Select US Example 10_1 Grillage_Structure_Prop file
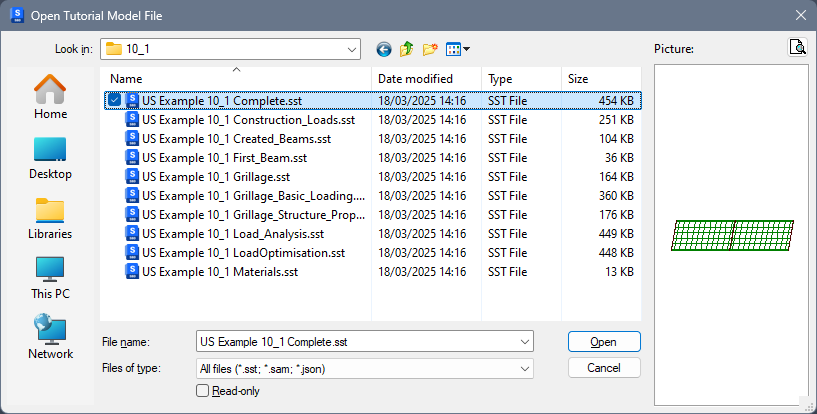Viewport: 817px width, 414px height. (x=253, y=215)
